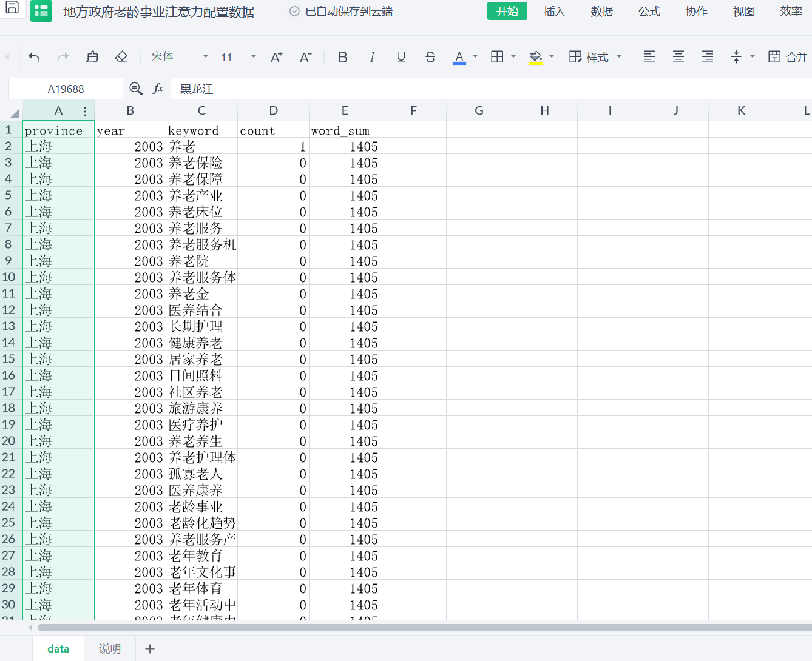Click the 合并 merge cells button
This screenshot has height=661, width=812.
coord(788,57)
